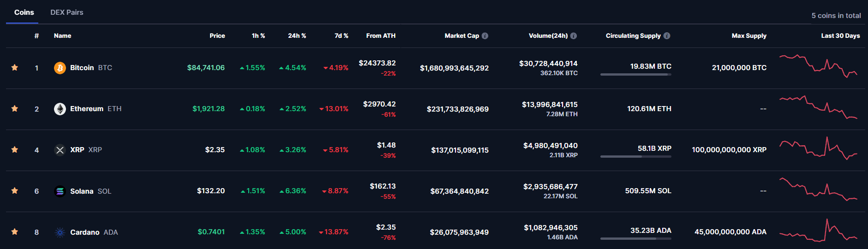Click the 5 coins in total label
The width and height of the screenshot is (868, 249).
836,16
